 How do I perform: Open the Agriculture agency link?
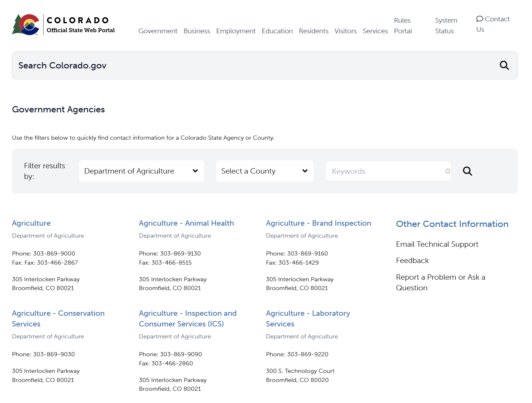pyautogui.click(x=31, y=223)
